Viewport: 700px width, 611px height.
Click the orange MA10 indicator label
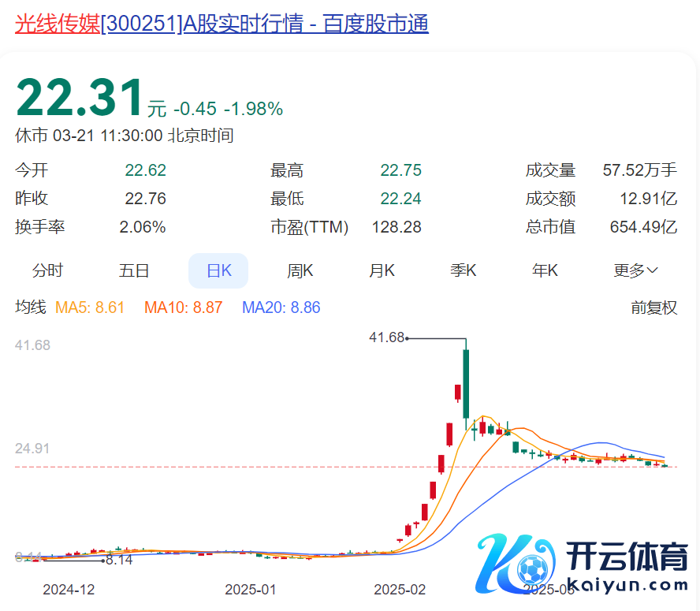click(x=183, y=307)
